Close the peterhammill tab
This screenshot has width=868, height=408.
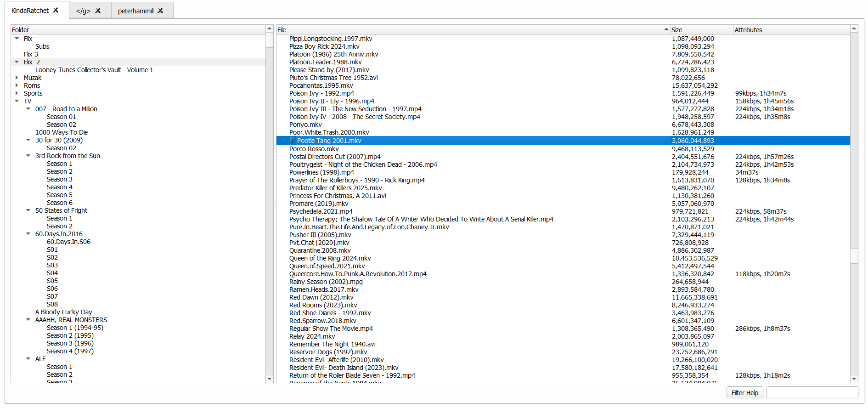point(160,11)
